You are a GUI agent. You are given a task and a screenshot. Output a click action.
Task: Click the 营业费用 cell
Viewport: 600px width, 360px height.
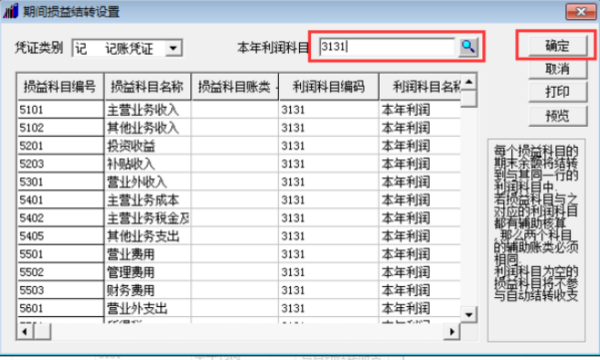[x=148, y=254]
